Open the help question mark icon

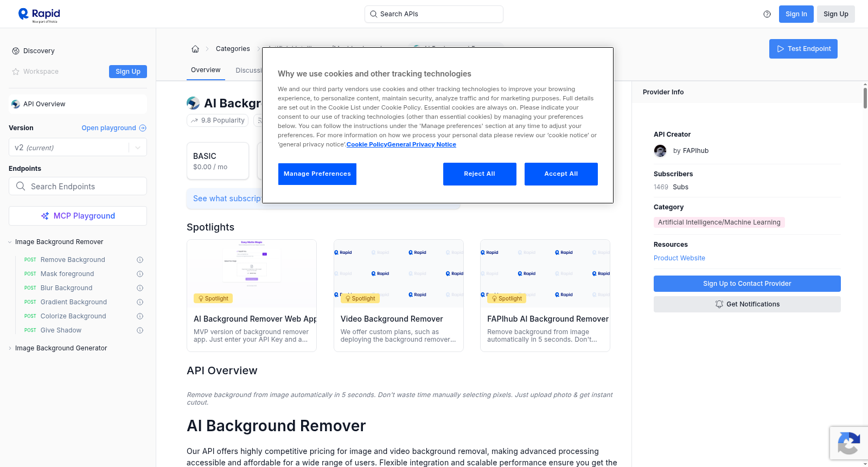click(767, 14)
